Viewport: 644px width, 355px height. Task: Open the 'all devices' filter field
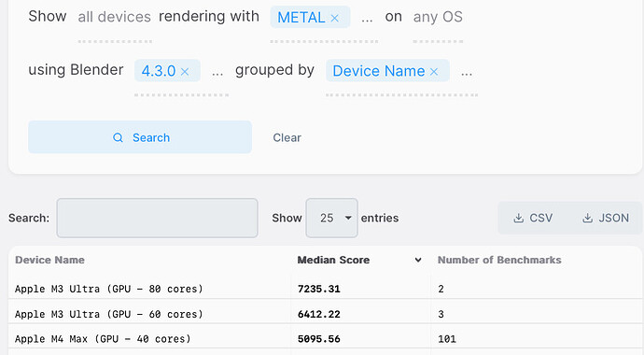click(115, 17)
